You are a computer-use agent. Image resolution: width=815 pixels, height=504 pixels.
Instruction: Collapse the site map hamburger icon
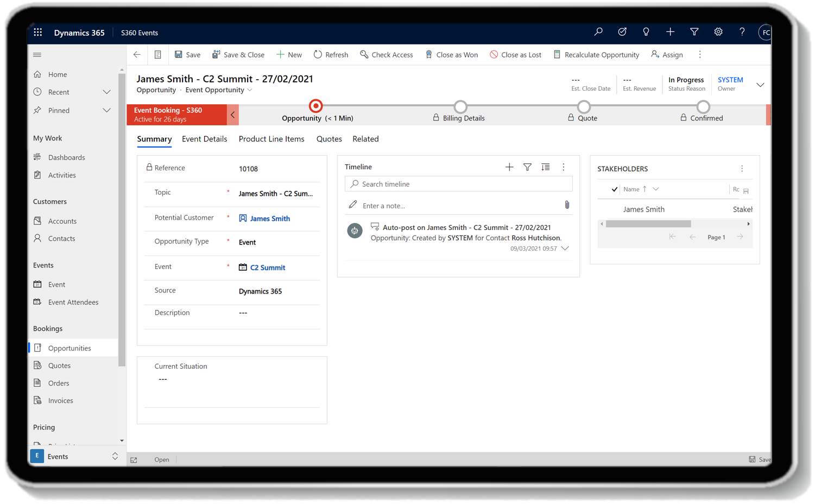point(37,55)
